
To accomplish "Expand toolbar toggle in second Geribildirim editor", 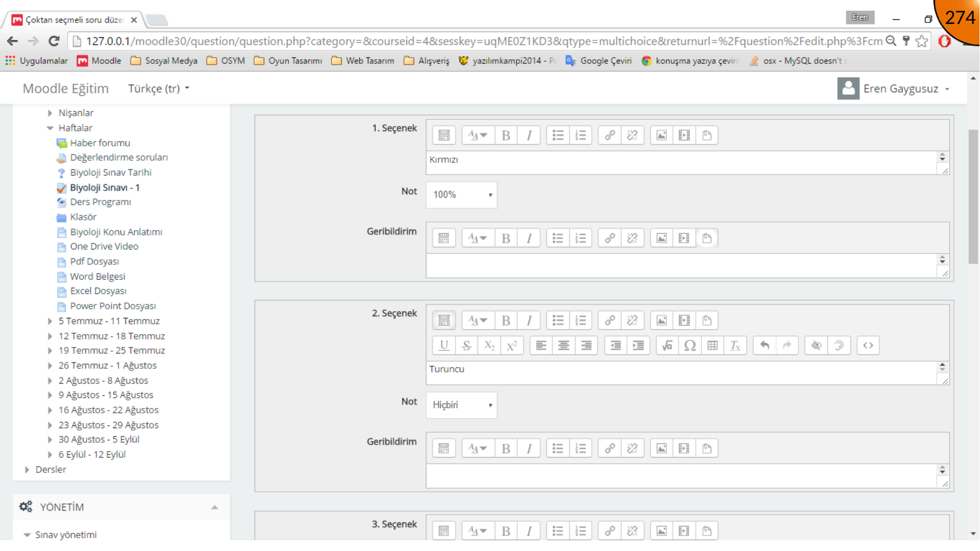I will tap(444, 448).
